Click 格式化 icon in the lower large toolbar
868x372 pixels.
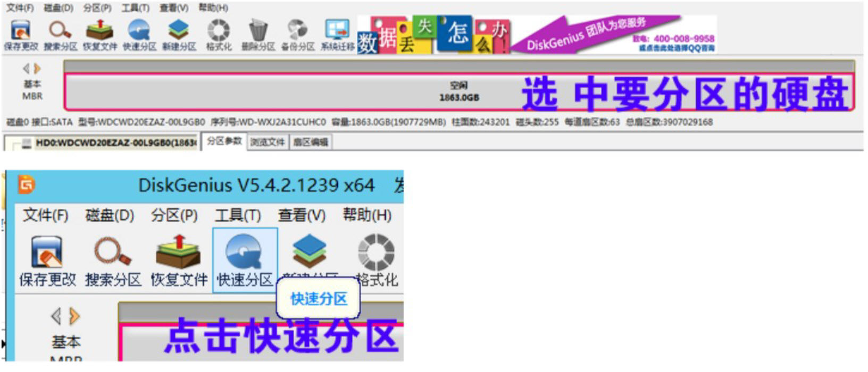376,251
